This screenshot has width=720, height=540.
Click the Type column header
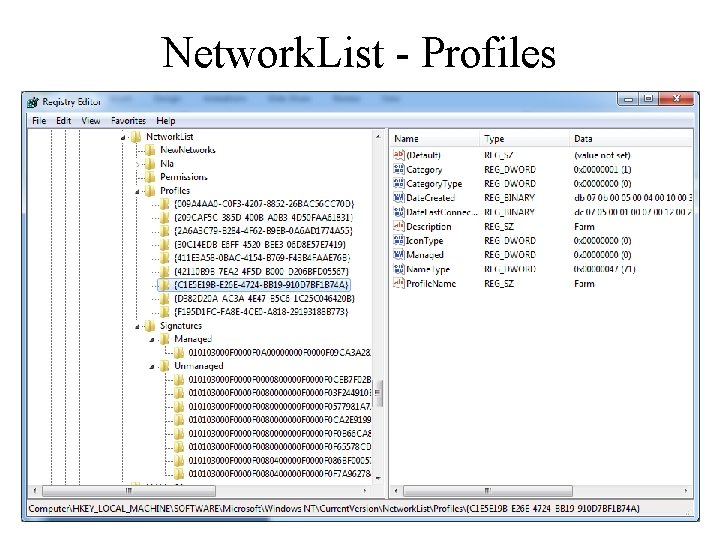tap(524, 139)
